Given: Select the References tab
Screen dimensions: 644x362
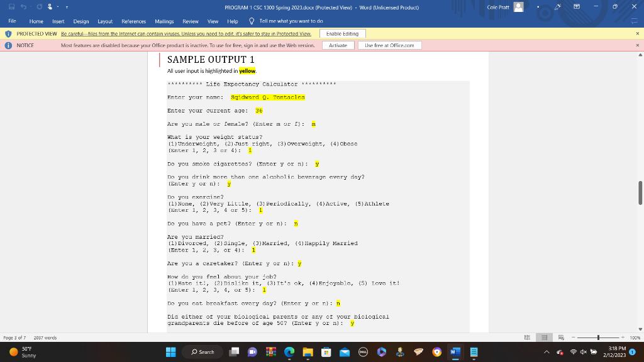Looking at the screenshot, I should pos(133,21).
